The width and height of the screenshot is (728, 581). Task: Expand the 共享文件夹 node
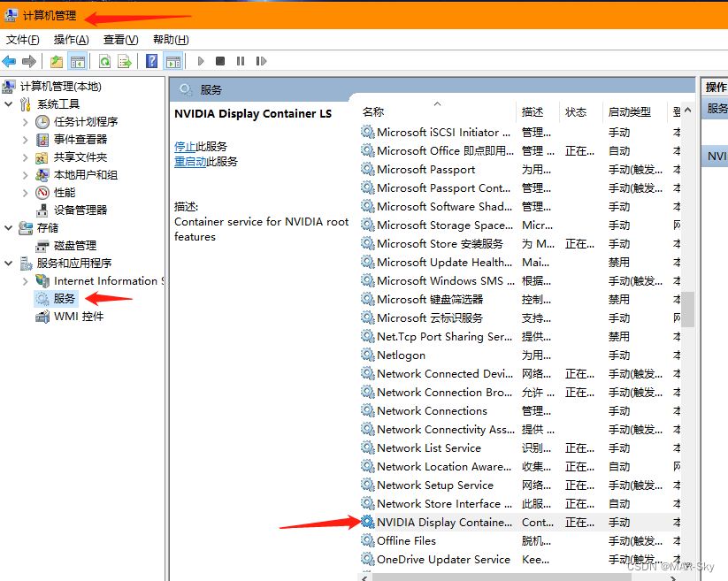tap(26, 157)
